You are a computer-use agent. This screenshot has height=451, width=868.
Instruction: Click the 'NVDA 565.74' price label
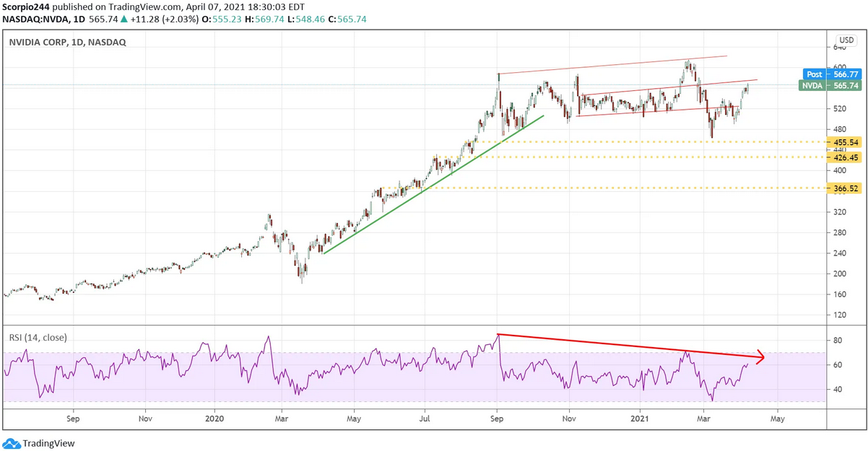pos(830,85)
